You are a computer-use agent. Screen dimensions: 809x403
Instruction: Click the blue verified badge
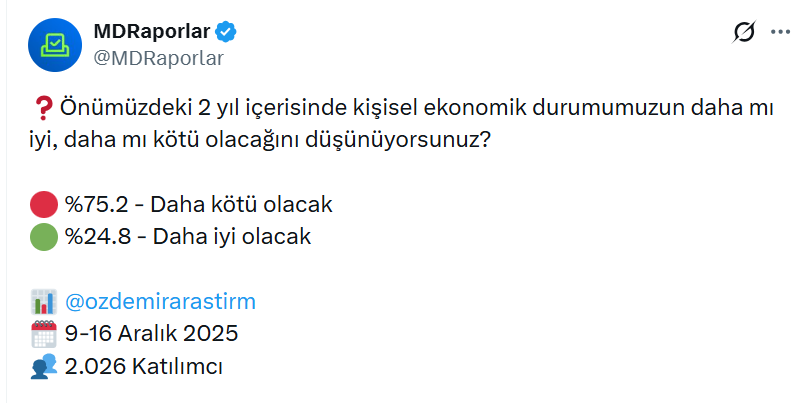tap(228, 32)
